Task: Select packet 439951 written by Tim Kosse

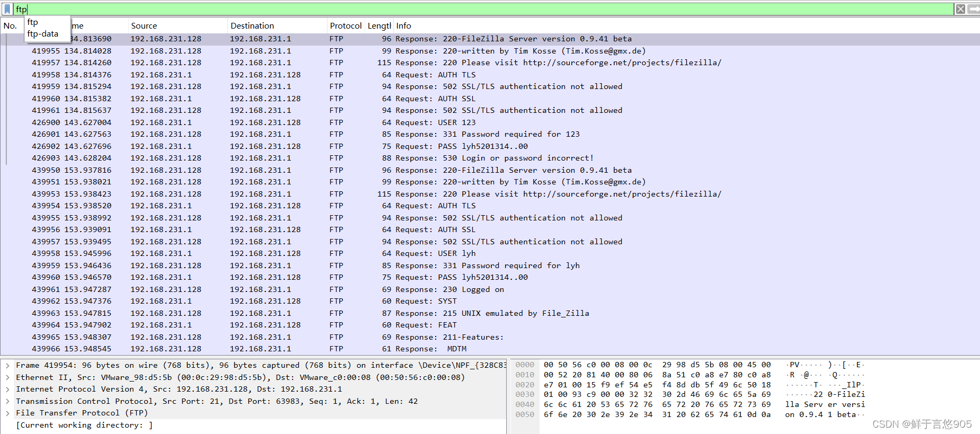Action: 490,182
